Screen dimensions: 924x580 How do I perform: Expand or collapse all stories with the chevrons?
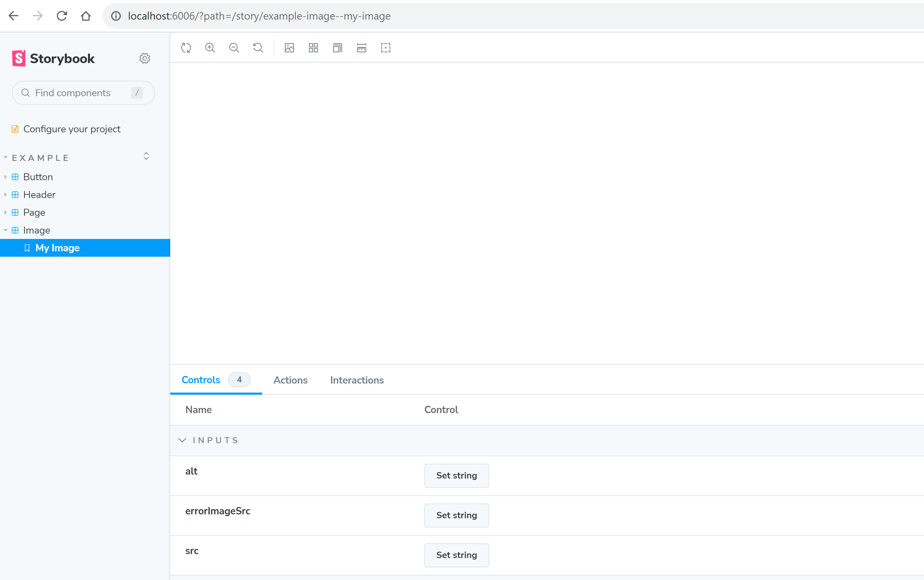coord(146,156)
